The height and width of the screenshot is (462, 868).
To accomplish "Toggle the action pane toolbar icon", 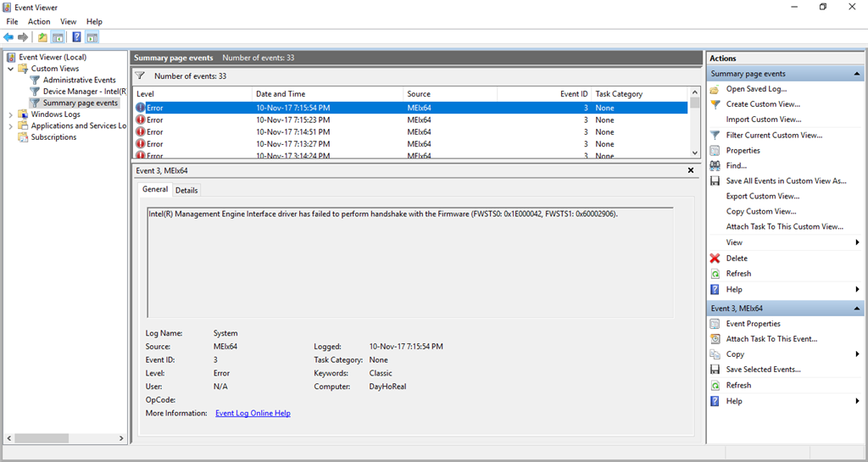I will 92,37.
